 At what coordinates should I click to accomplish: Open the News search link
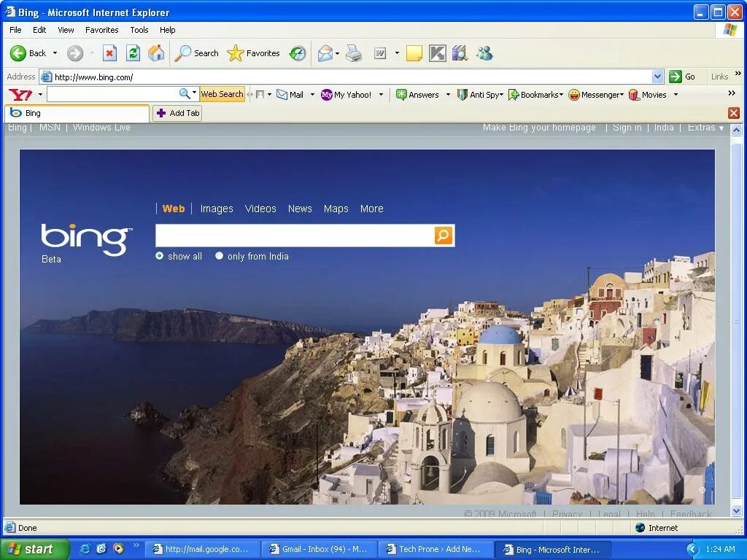click(300, 209)
